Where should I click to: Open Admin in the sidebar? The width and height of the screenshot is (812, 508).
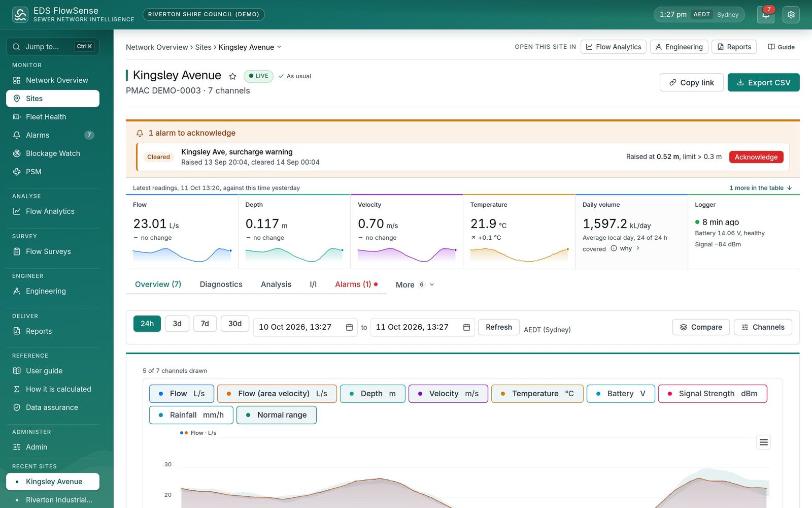click(x=53, y=447)
